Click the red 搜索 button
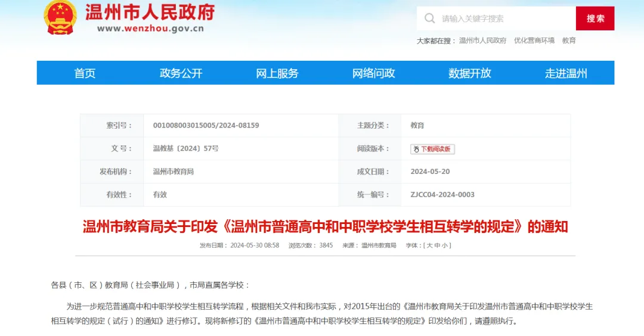This screenshot has width=644, height=336. pos(595,18)
